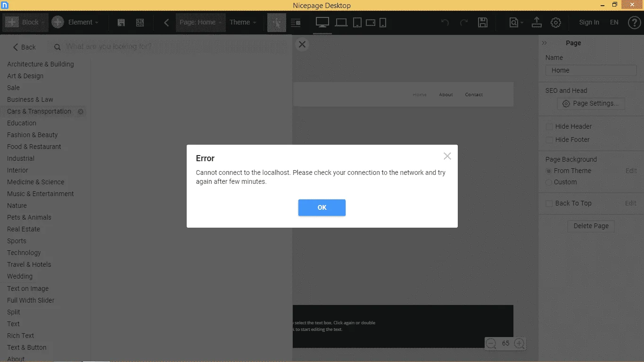Choose the Travel & Hotels category

[x=29, y=264]
